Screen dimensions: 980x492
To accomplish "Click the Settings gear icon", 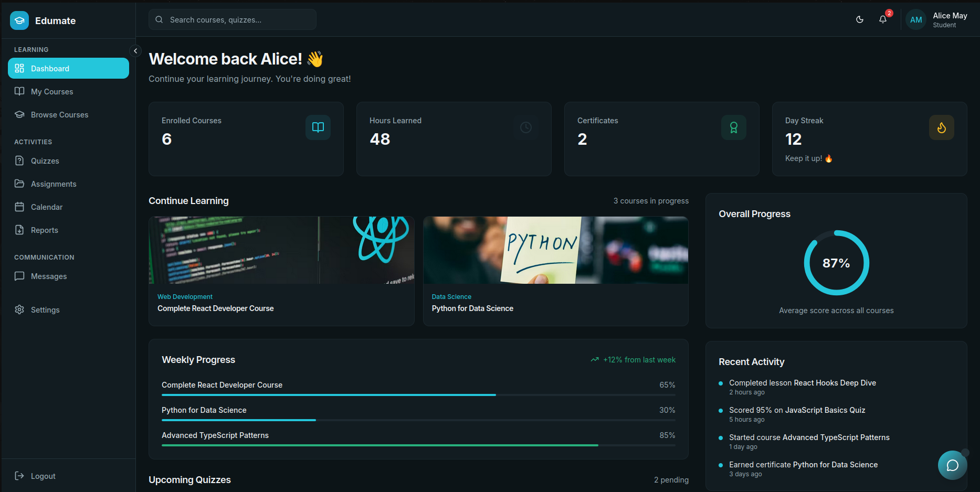I will click(x=19, y=309).
